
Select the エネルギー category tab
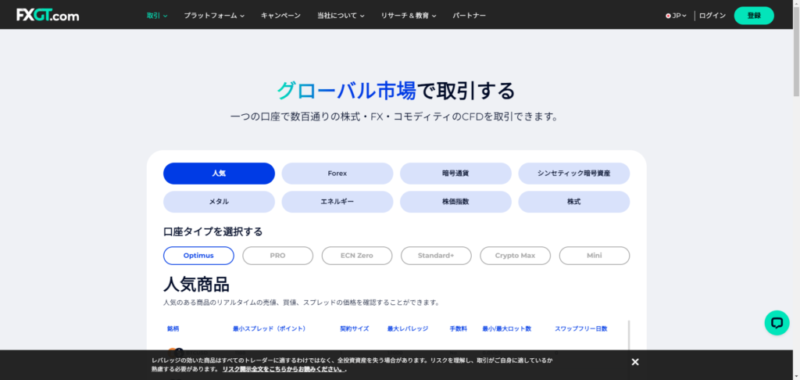(x=337, y=201)
